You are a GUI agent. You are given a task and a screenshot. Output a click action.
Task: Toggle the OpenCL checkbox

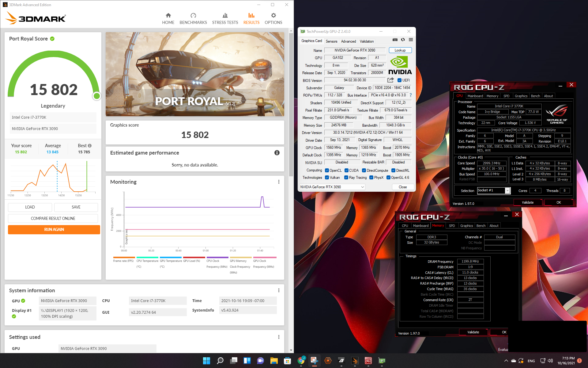(x=327, y=171)
